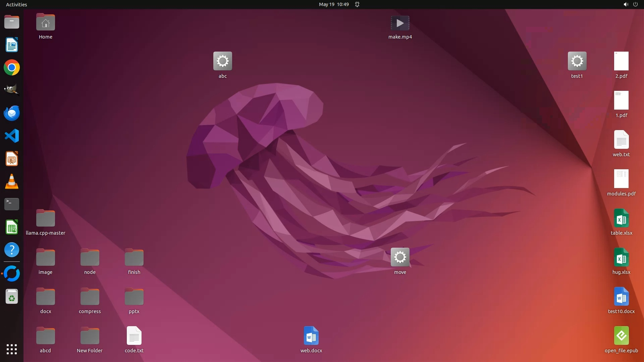Open the date and time menu
Screen dimensions: 644x362
click(333, 4)
